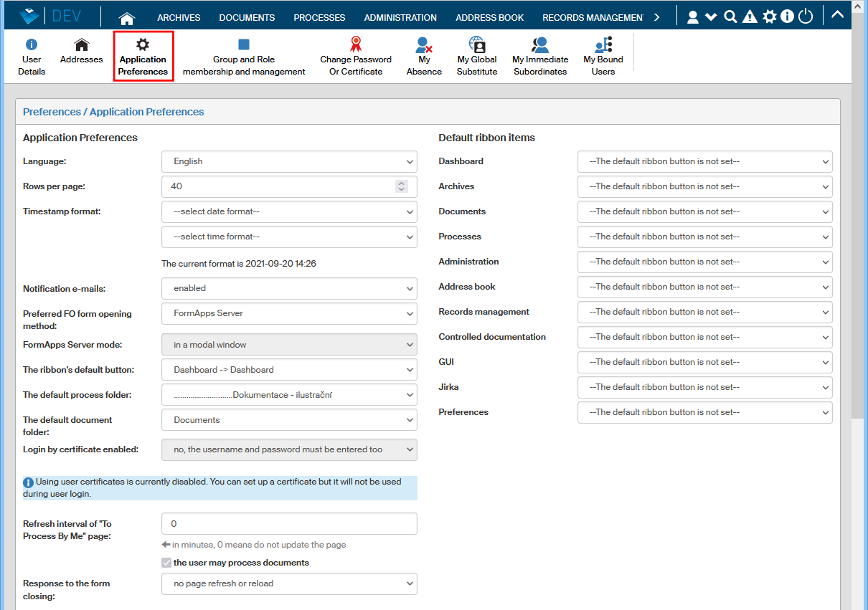
Task: Collapse the ribbon with the up chevron
Action: point(837,16)
